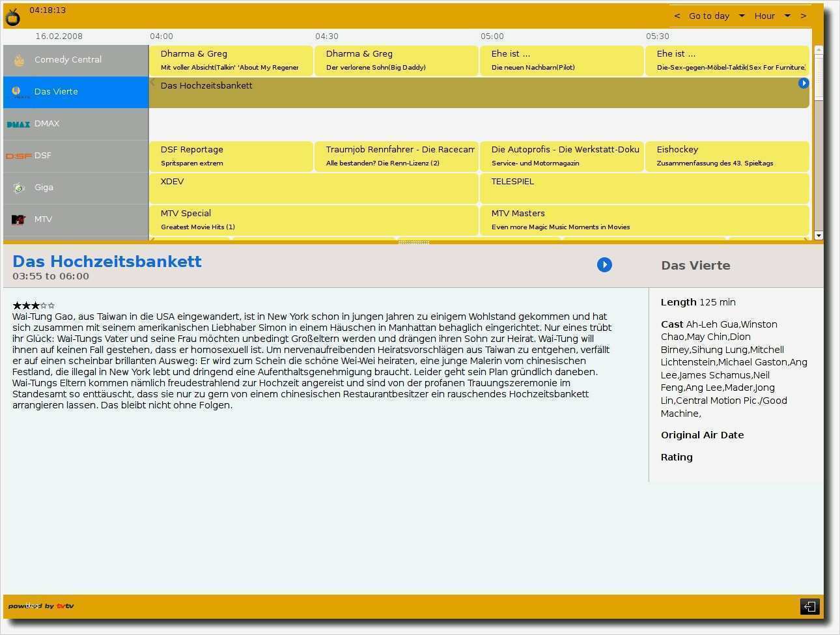The height and width of the screenshot is (635, 840).
Task: Click the star rating above the description
Action: (x=33, y=305)
